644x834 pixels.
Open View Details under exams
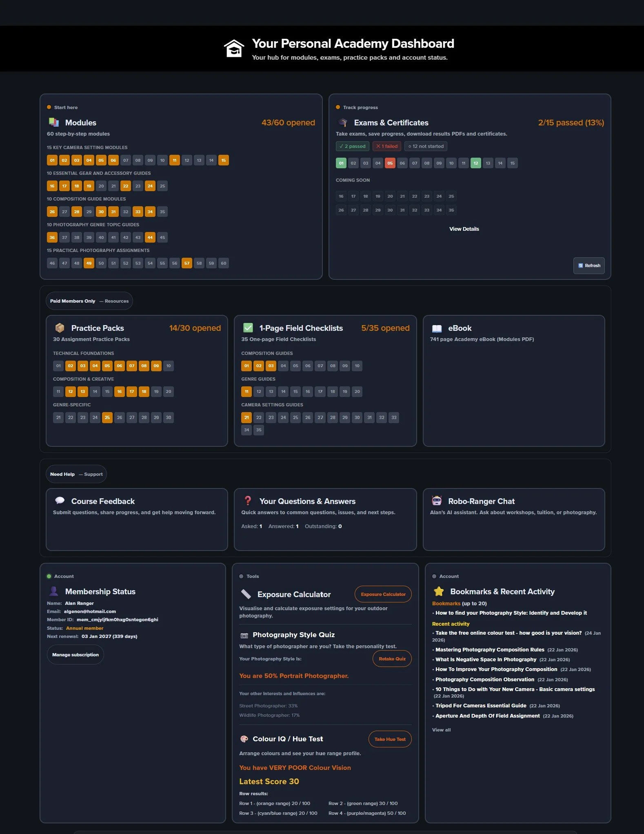[464, 229]
